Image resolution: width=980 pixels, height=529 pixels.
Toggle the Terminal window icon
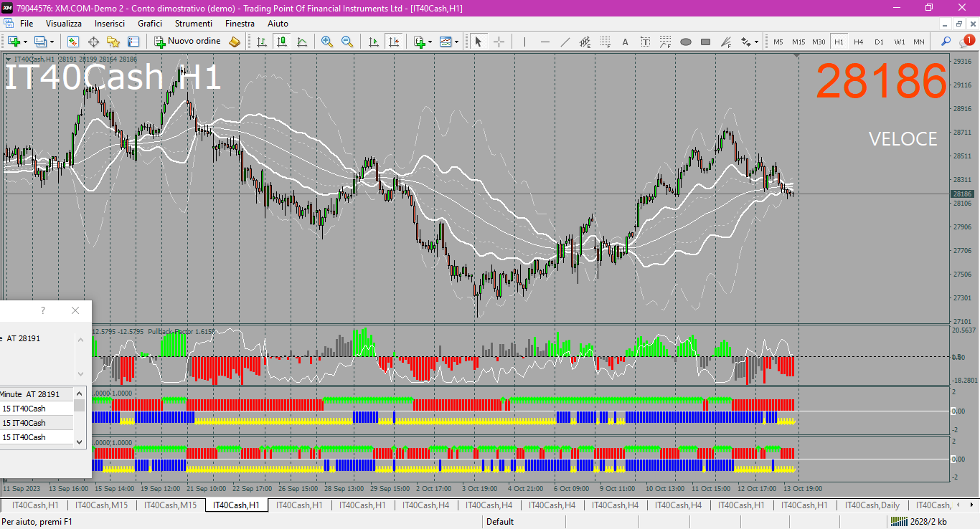[x=133, y=42]
